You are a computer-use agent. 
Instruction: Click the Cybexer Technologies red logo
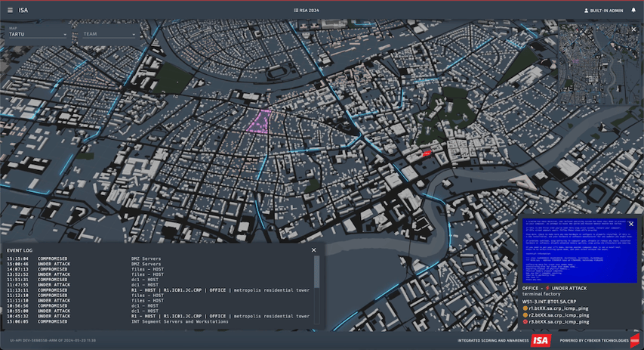[x=635, y=340]
